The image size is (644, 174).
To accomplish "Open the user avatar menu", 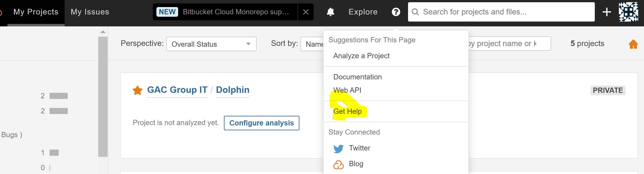I will [629, 12].
